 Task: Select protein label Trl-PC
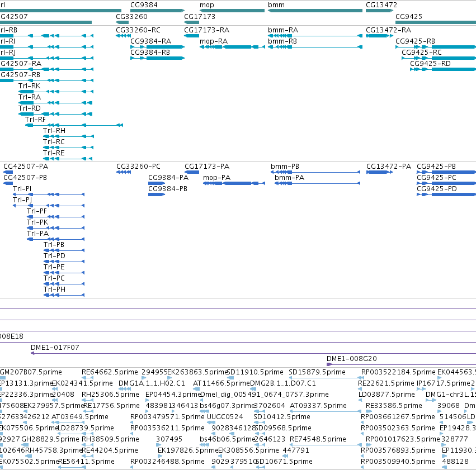[54, 279]
